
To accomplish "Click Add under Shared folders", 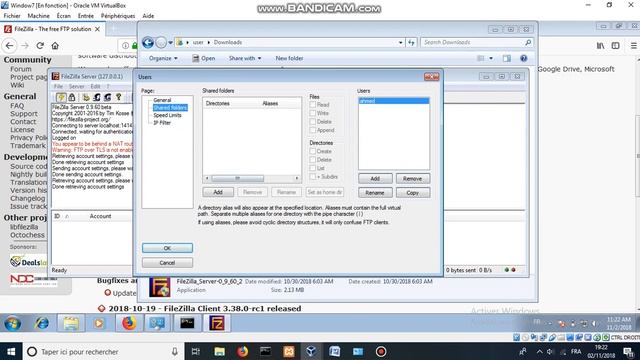I will 218,192.
